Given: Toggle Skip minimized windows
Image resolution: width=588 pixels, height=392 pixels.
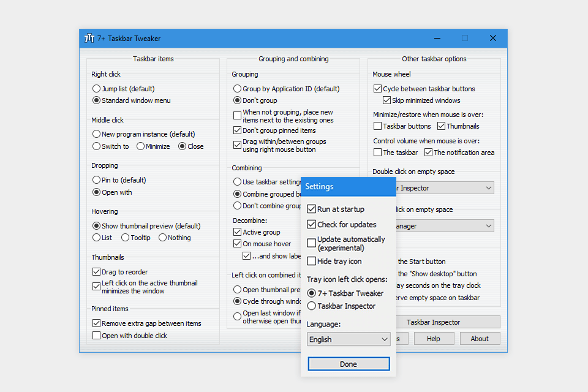Looking at the screenshot, I should click(x=386, y=100).
